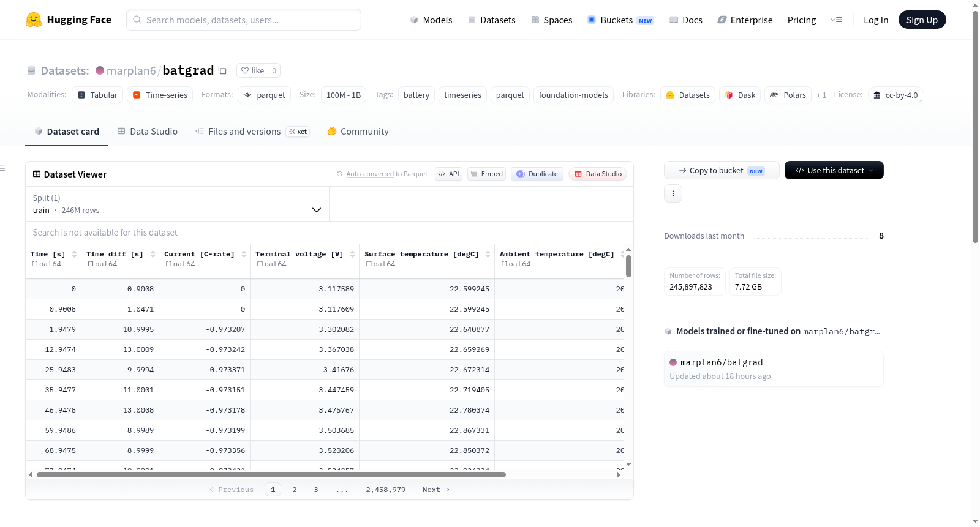Go to Datasets in top navigation
The height and width of the screenshot is (527, 980).
coord(491,20)
